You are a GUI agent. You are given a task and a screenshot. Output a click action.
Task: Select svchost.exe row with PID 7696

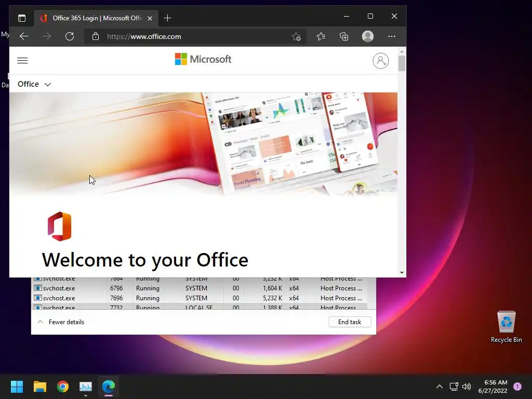(199, 298)
